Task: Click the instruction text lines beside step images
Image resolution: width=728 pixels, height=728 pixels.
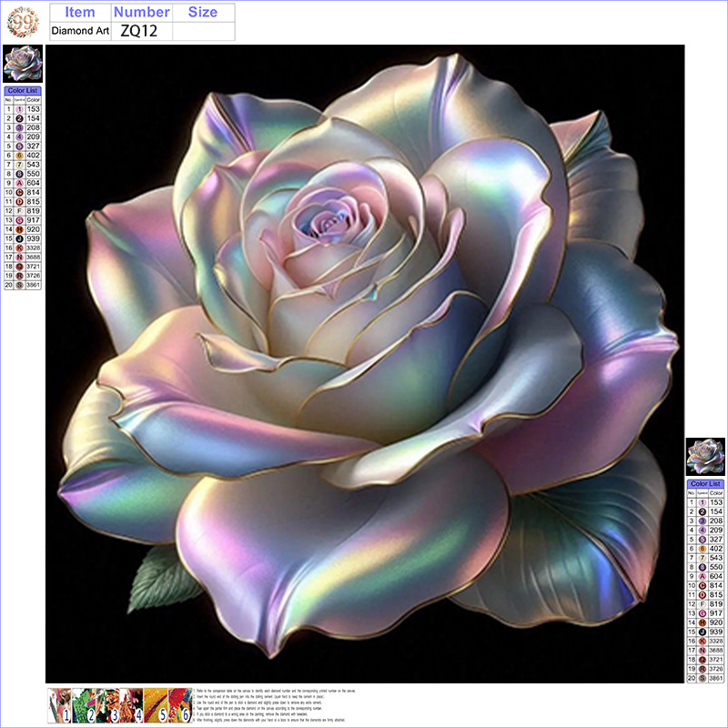Action: click(274, 706)
